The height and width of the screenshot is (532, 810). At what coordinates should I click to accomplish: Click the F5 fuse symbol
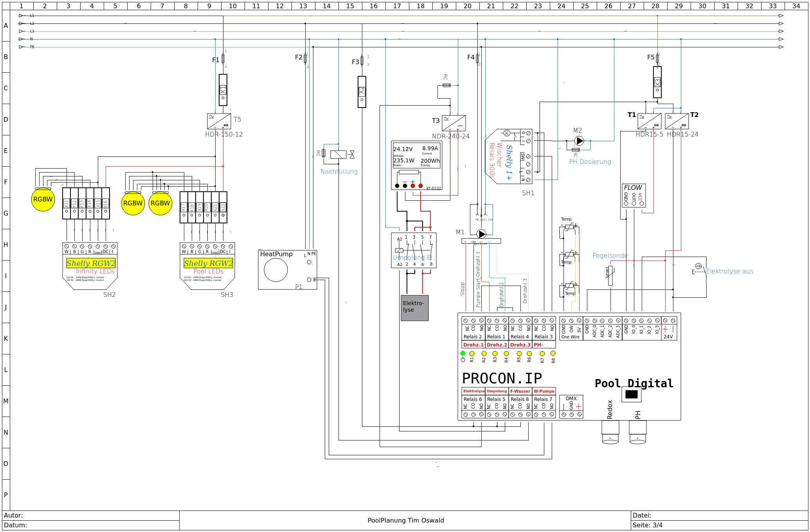click(657, 59)
